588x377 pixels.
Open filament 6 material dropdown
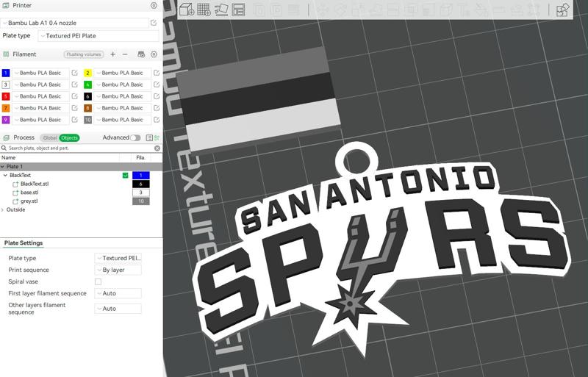coord(123,96)
